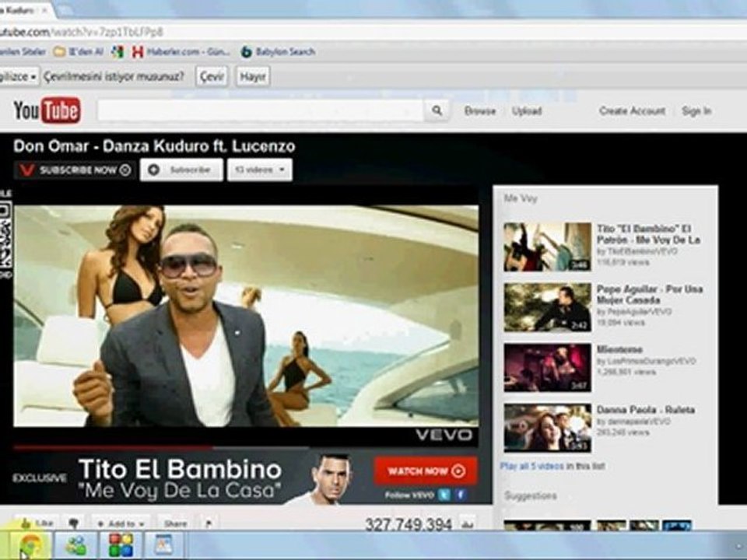Click the fourth taskbar icon with the white window

(163, 546)
